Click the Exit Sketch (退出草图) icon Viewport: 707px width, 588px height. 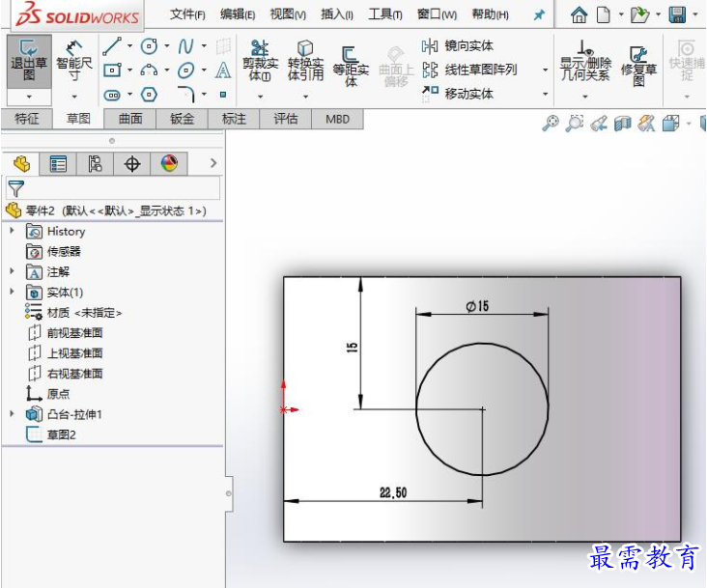coord(29,61)
